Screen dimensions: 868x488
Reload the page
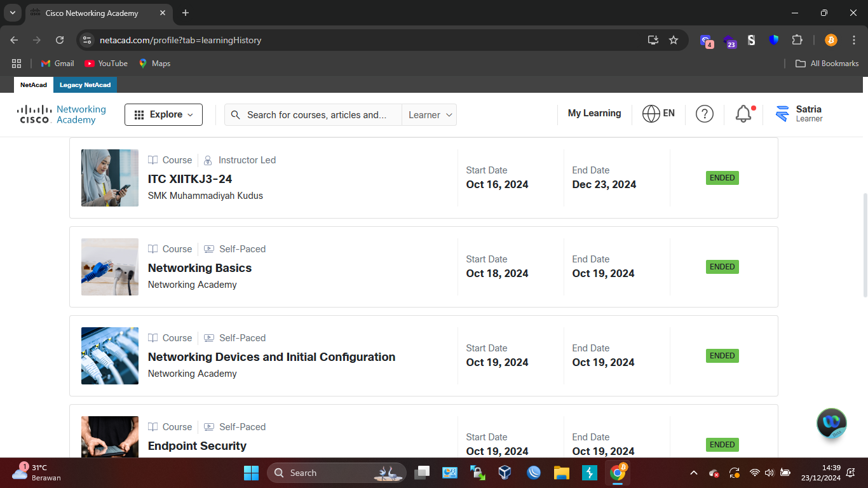60,40
